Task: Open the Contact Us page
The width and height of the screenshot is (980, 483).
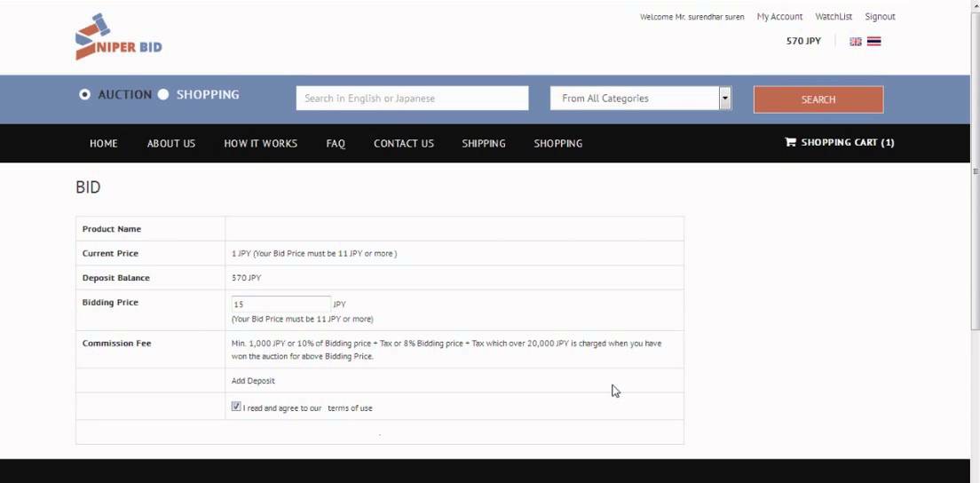Action: click(404, 143)
